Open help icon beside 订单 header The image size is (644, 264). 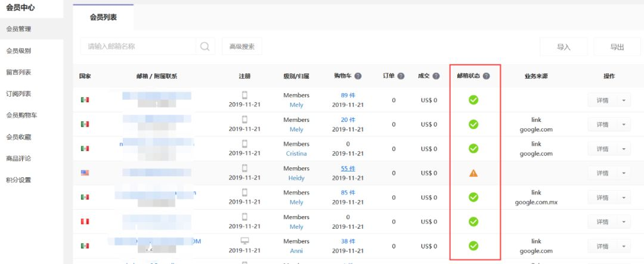(401, 76)
